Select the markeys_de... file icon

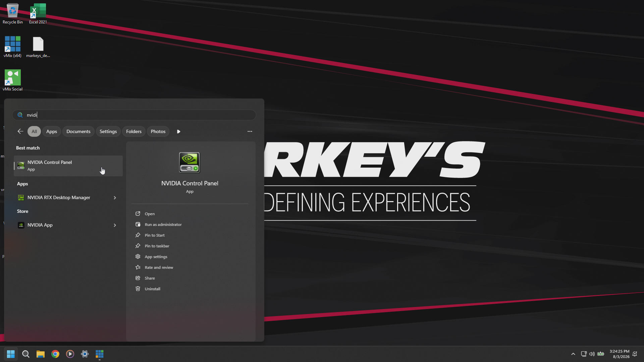pos(38,47)
